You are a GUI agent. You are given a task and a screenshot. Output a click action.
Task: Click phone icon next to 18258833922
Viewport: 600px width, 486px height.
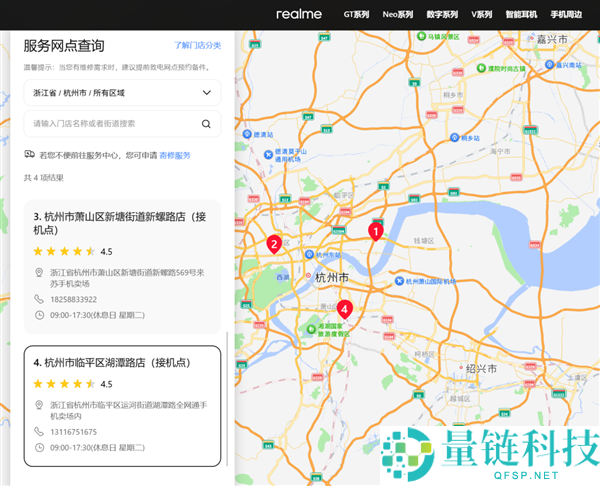(39, 299)
